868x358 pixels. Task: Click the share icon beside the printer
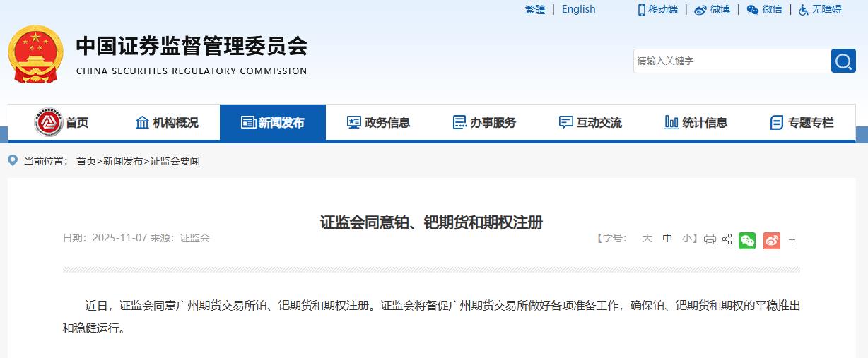pyautogui.click(x=727, y=239)
